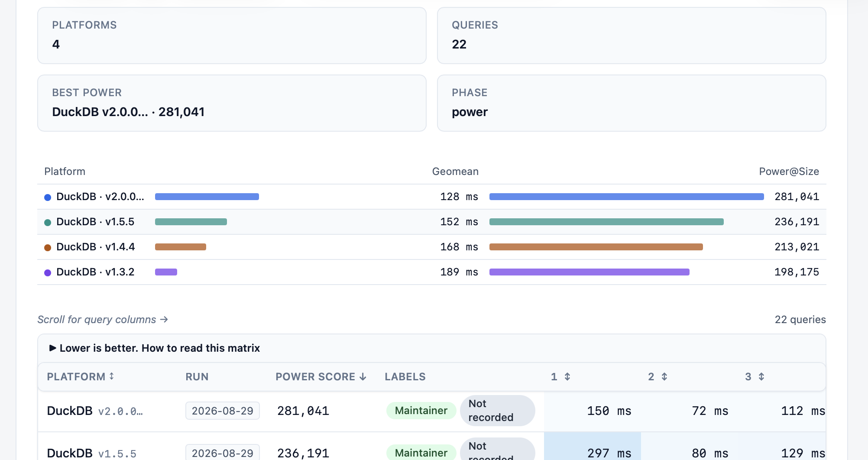Click the Maintainer label in the v1.5.5 row
This screenshot has height=460, width=868.
coord(421,453)
